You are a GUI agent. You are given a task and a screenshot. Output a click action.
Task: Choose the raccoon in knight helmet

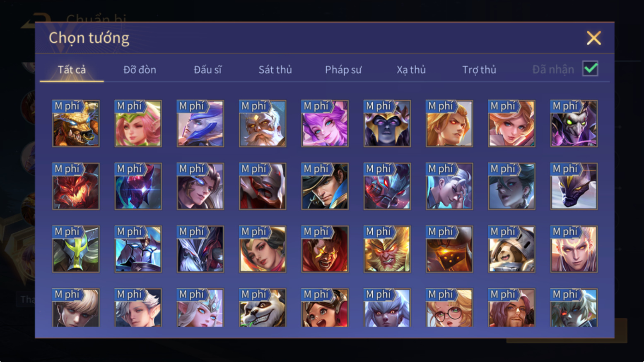pyautogui.click(x=511, y=249)
